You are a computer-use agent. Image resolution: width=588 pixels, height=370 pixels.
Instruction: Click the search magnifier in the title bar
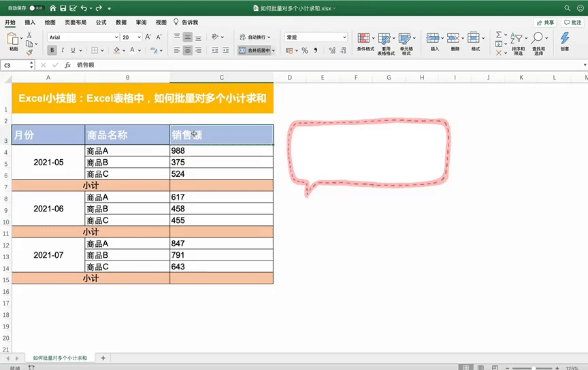(x=567, y=8)
